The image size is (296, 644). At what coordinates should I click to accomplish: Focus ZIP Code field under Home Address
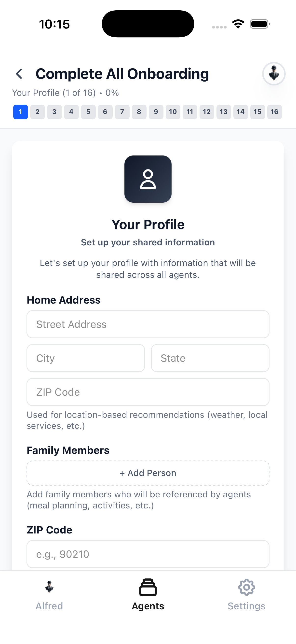[148, 392]
